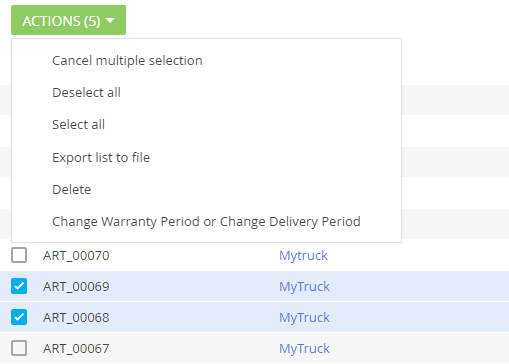
Task: Click the ART_00069 record name
Action: click(76, 287)
